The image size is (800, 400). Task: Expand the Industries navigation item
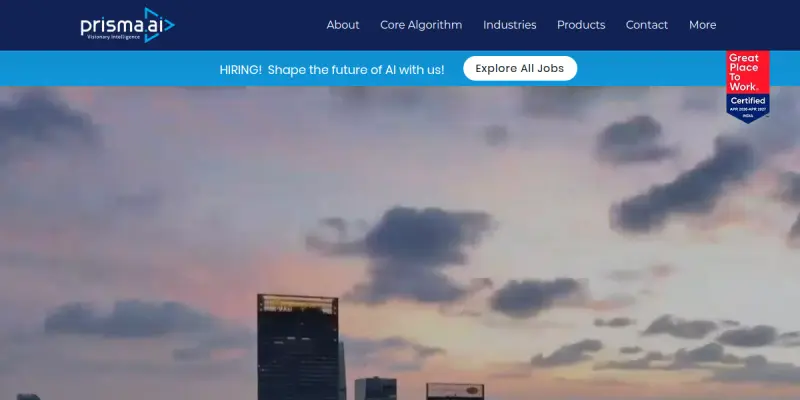tap(510, 25)
